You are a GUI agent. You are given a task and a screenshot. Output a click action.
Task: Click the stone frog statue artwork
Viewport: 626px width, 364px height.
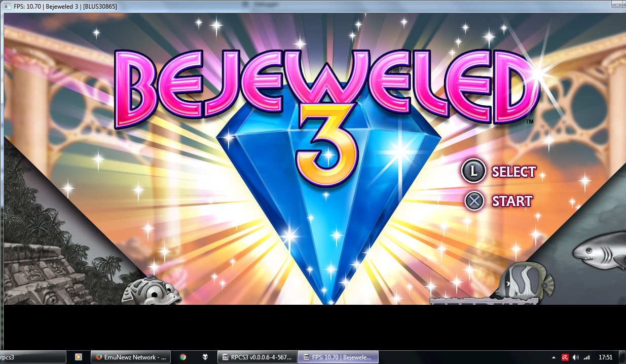(151, 291)
